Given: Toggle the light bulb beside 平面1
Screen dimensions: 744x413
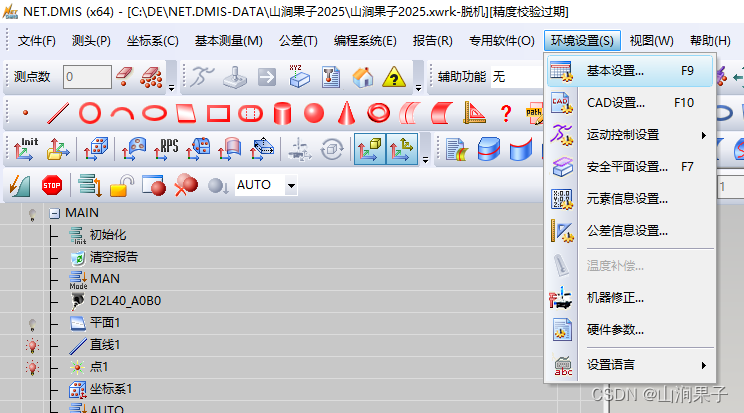Looking at the screenshot, I should pos(32,324).
